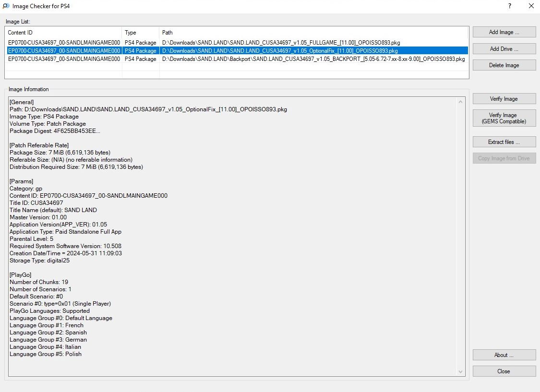Click the Volume Type: Patch Package line
The height and width of the screenshot is (392, 540).
click(48, 124)
